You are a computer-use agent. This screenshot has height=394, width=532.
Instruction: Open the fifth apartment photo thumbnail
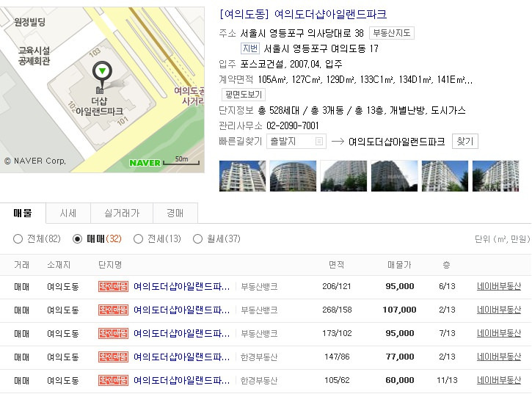coord(445,176)
